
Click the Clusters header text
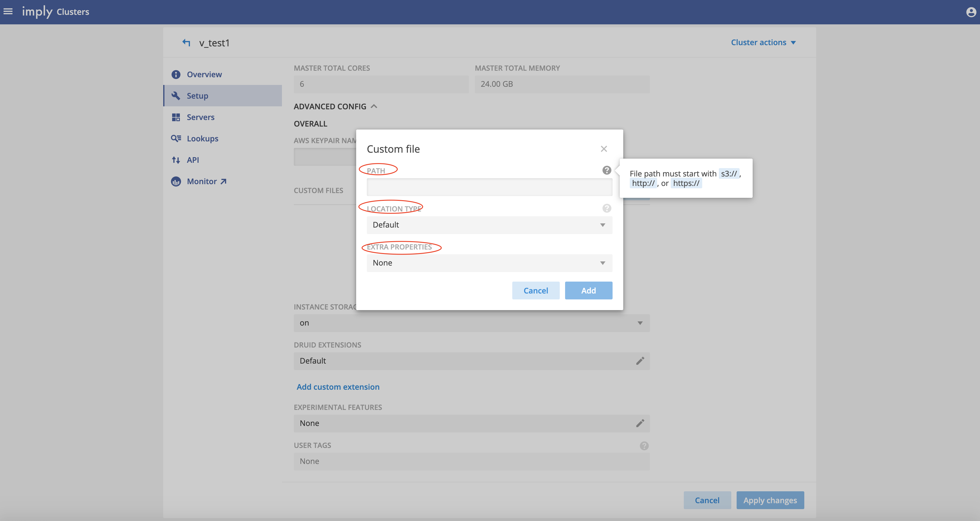point(73,12)
